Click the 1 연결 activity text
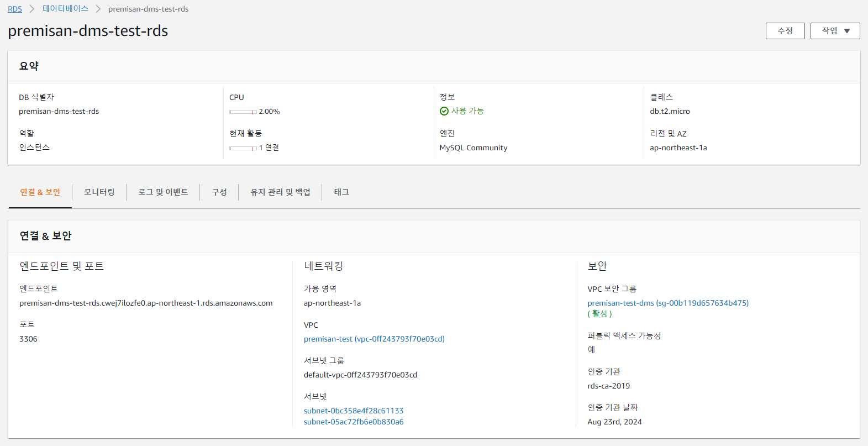This screenshot has height=446, width=868. click(269, 148)
